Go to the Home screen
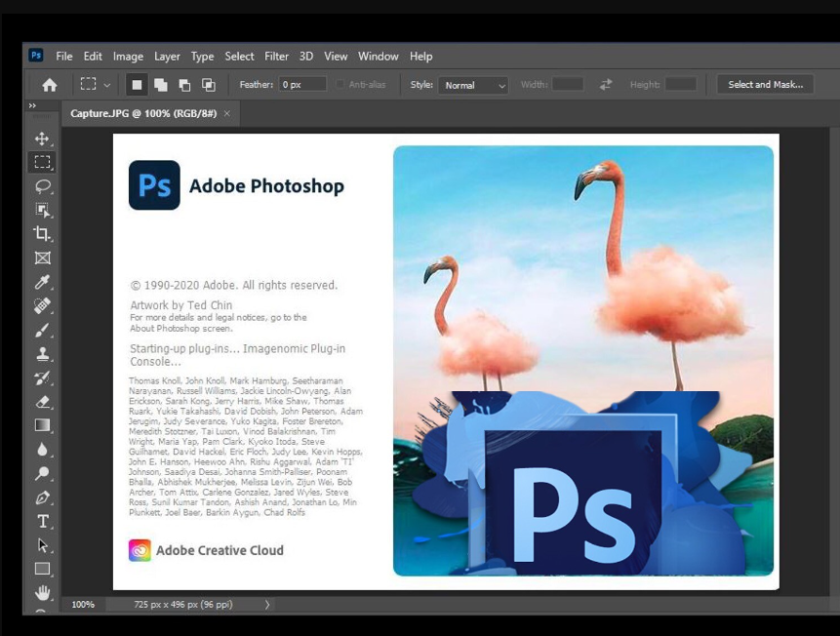 [50, 85]
